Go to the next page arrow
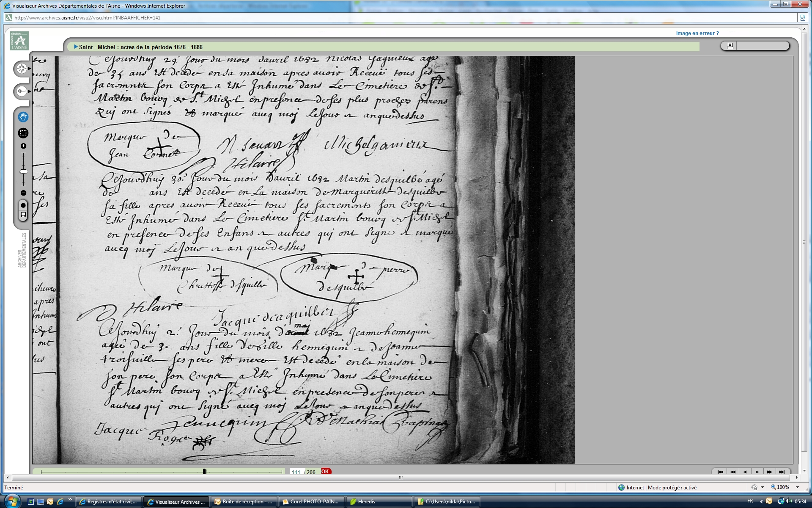Screen dimensions: 812x508 pyautogui.click(x=757, y=472)
